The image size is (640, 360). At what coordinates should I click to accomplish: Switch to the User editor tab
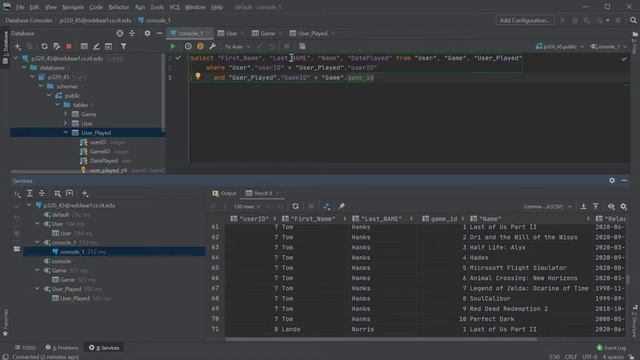click(231, 33)
